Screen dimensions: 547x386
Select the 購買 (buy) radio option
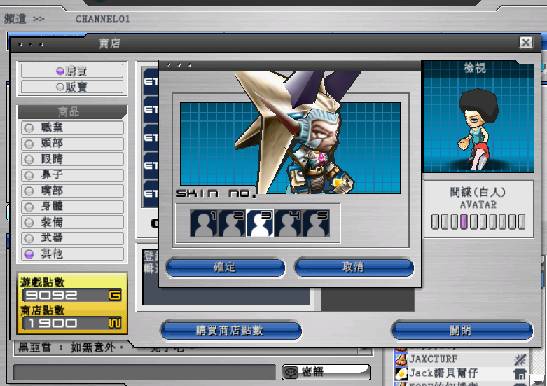click(72, 71)
